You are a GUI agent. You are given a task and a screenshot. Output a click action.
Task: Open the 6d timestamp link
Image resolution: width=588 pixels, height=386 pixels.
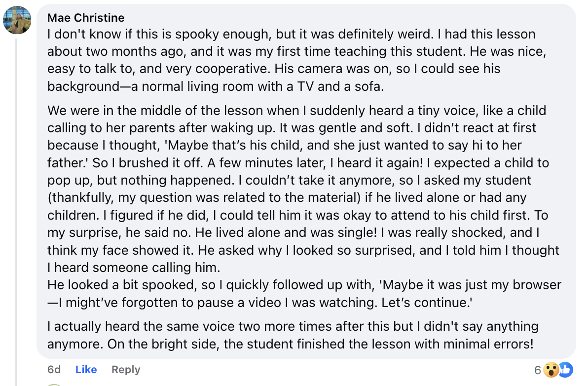click(54, 370)
